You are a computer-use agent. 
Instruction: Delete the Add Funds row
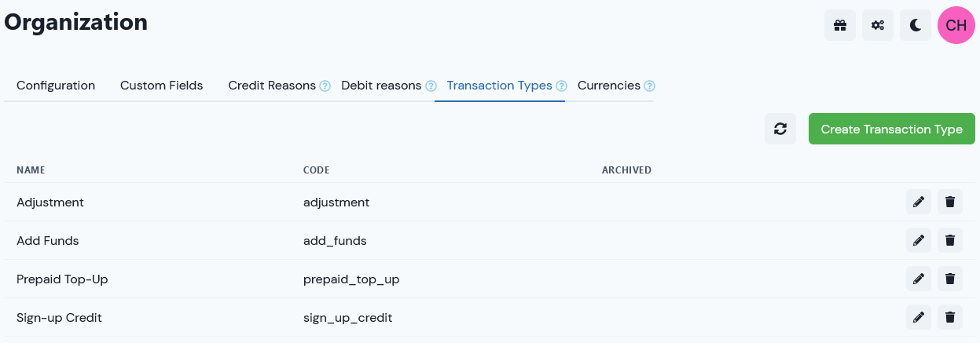pyautogui.click(x=949, y=240)
